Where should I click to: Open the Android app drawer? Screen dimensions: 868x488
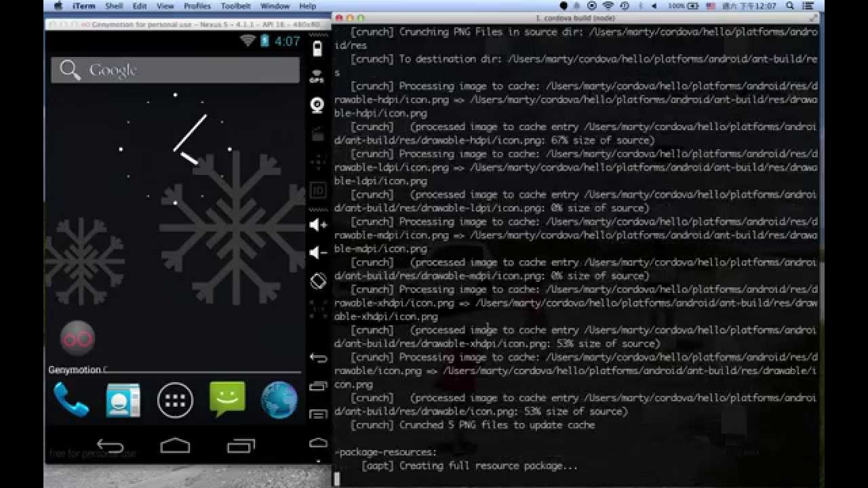(175, 400)
